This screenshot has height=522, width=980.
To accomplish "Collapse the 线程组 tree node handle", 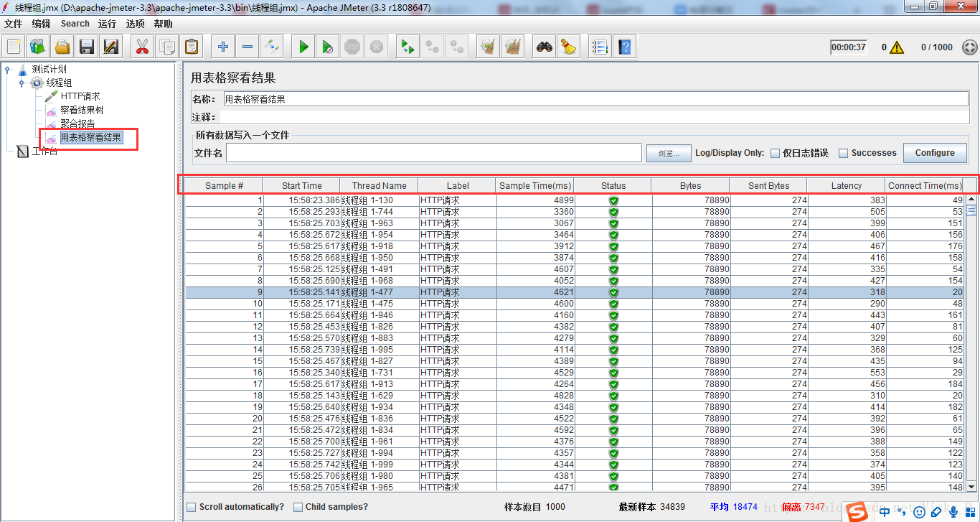I will [22, 83].
